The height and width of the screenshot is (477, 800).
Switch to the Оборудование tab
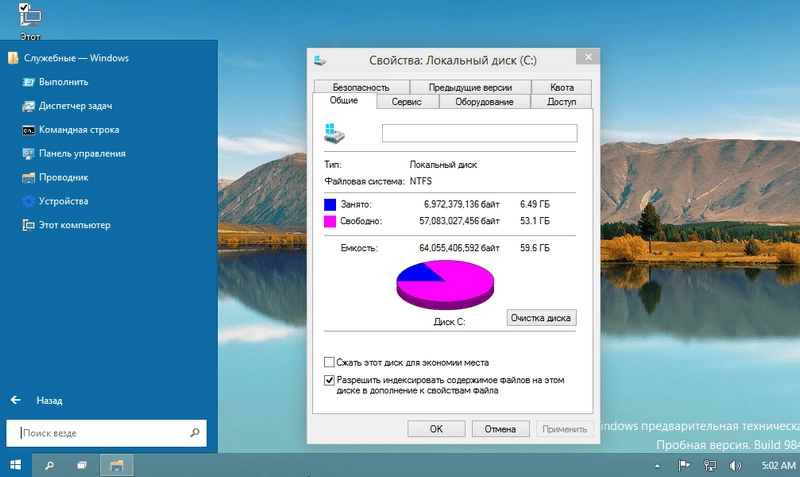[484, 102]
